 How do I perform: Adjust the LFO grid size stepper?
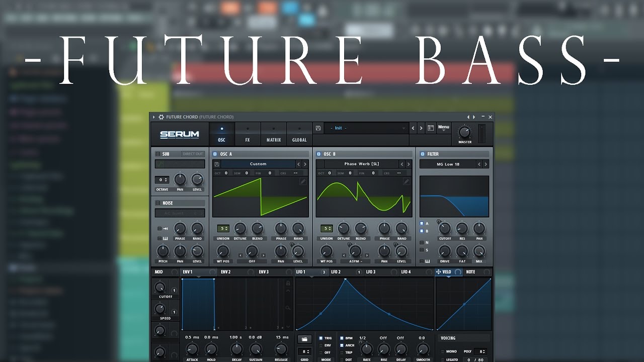tap(304, 351)
